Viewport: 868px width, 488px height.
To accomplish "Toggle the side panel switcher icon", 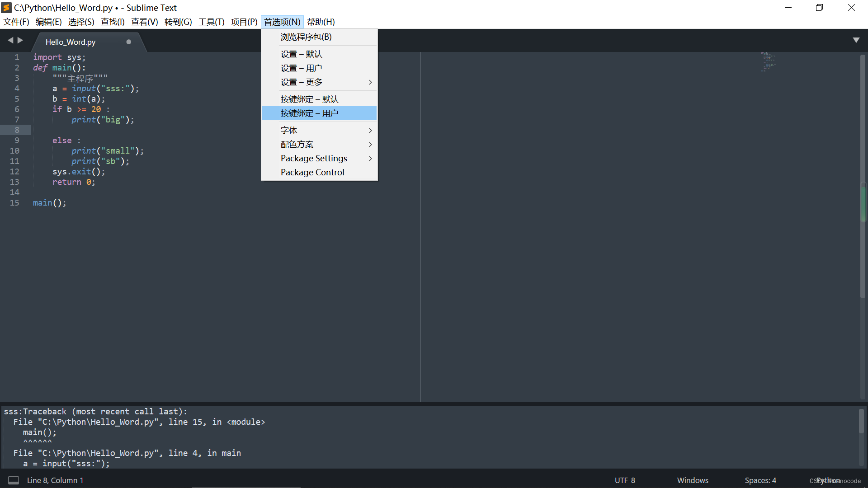I will [14, 480].
